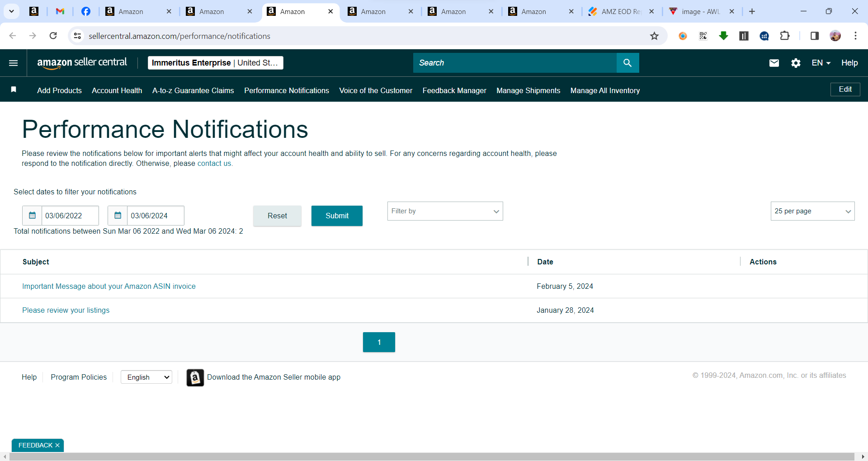Switch to the pinned Gmail tab
Viewport: 868px width, 461px height.
[x=60, y=11]
